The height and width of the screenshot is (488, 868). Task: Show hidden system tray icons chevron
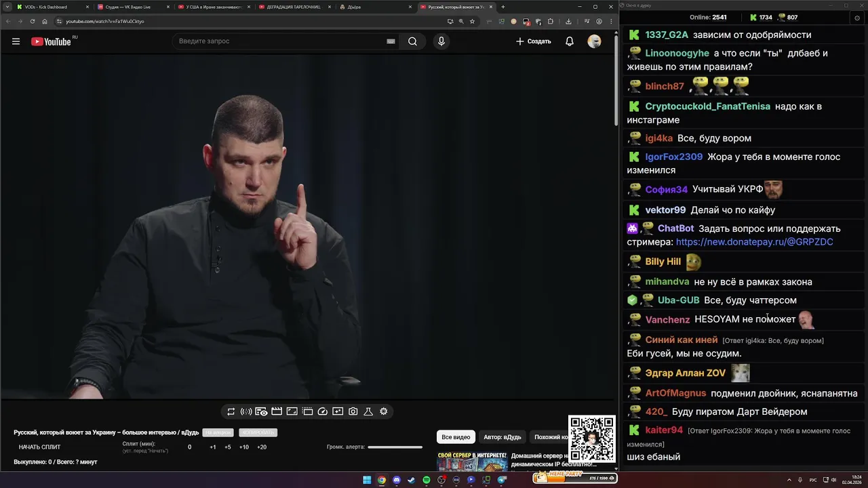click(x=789, y=480)
